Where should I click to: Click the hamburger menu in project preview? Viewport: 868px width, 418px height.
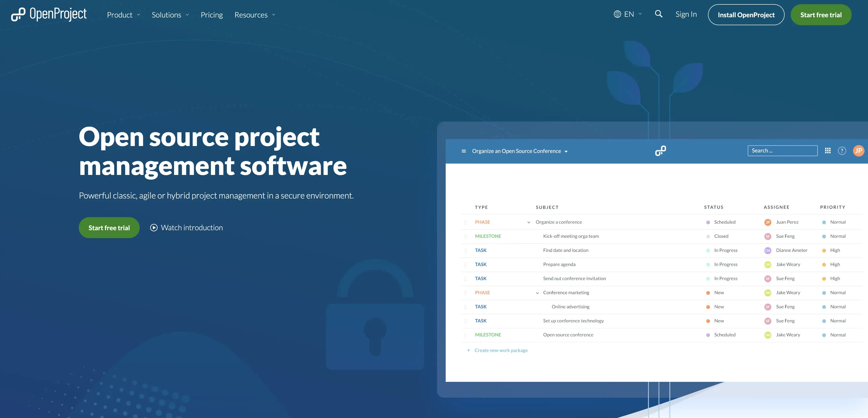click(464, 151)
